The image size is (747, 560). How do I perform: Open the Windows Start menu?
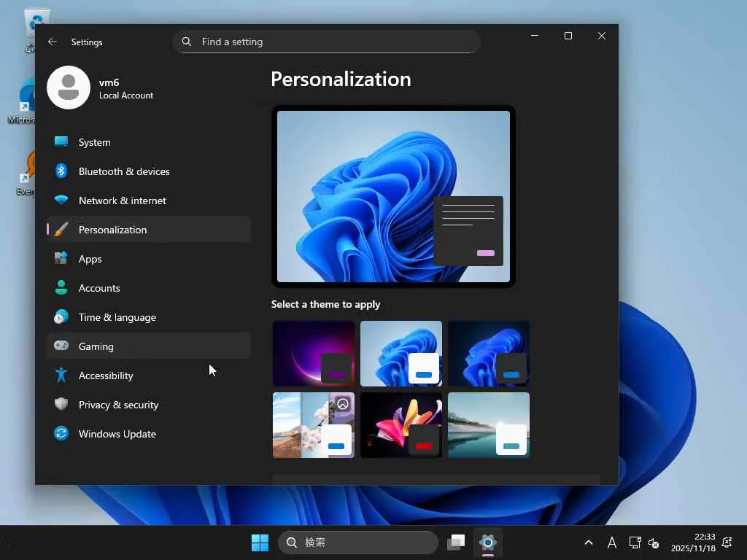[x=260, y=542]
